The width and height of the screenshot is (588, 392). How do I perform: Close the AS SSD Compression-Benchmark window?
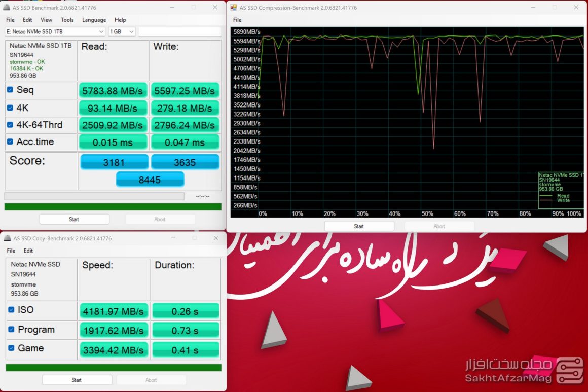[576, 8]
